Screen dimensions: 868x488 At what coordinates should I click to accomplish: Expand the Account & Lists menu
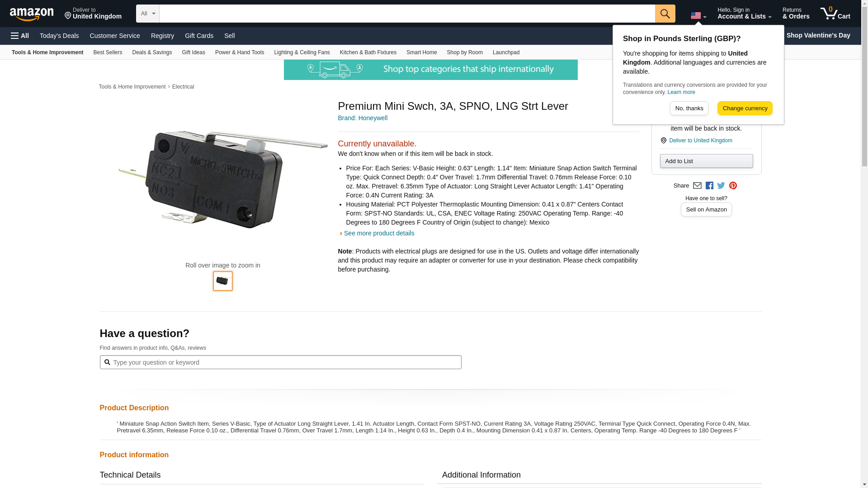coord(744,14)
